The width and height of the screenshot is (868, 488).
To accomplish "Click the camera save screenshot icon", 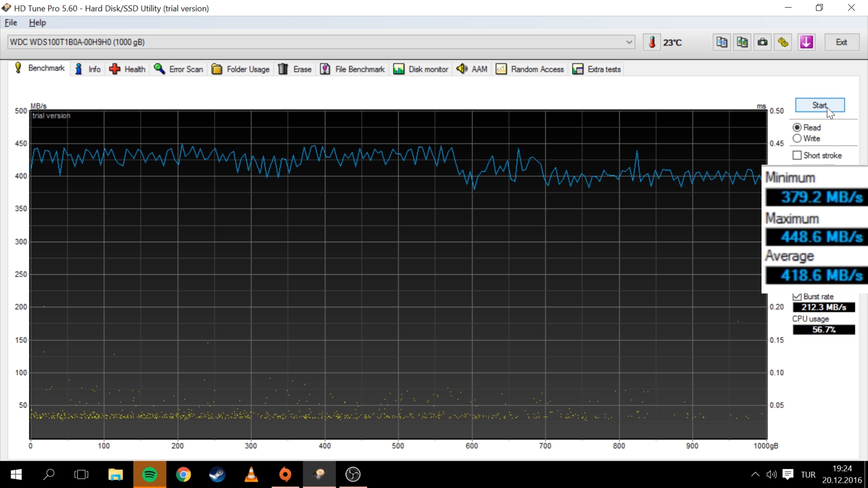I will tap(762, 42).
